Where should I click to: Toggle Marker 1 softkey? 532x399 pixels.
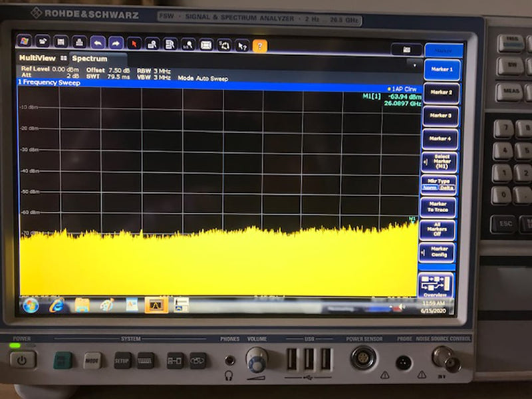pyautogui.click(x=442, y=69)
